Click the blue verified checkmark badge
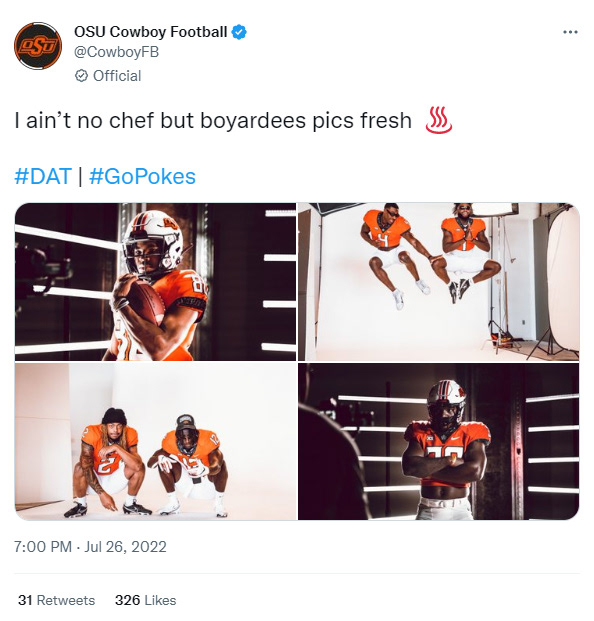 239,32
